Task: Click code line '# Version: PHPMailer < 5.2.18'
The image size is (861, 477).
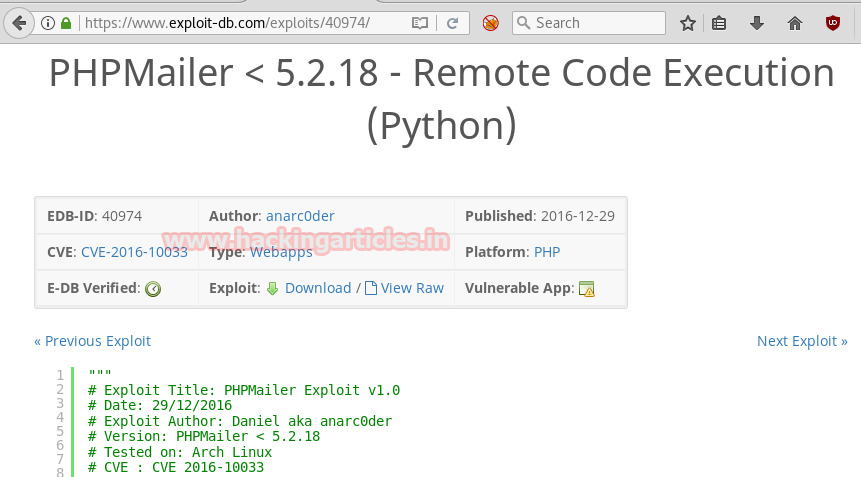Action: (204, 436)
